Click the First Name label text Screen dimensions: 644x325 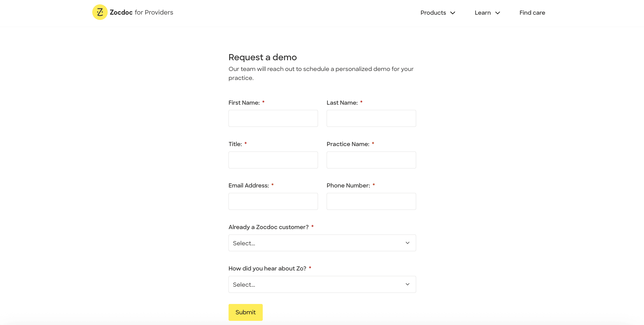pos(244,103)
